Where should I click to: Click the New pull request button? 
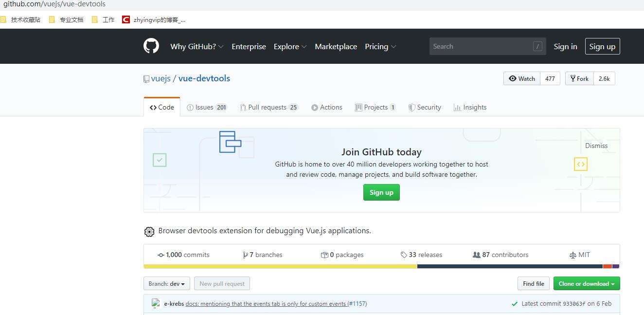222,284
